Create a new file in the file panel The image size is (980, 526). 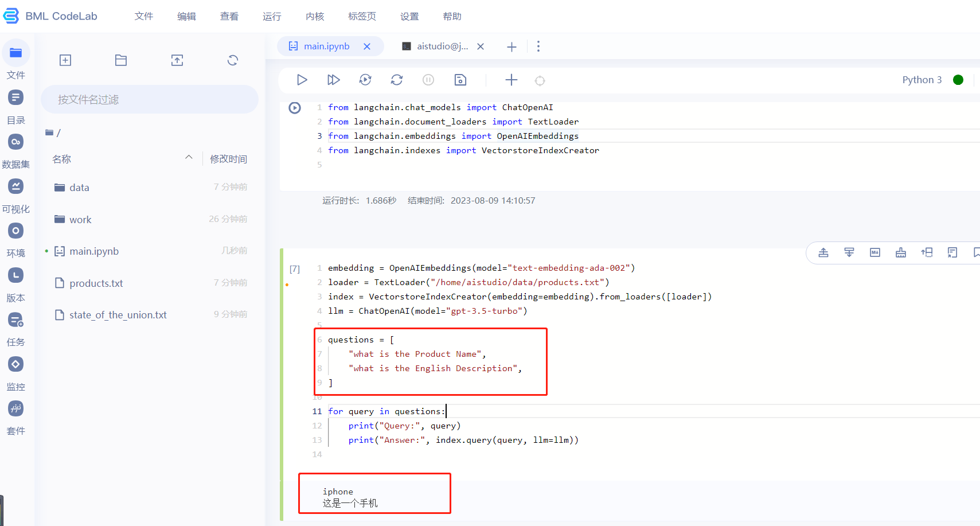pyautogui.click(x=65, y=60)
